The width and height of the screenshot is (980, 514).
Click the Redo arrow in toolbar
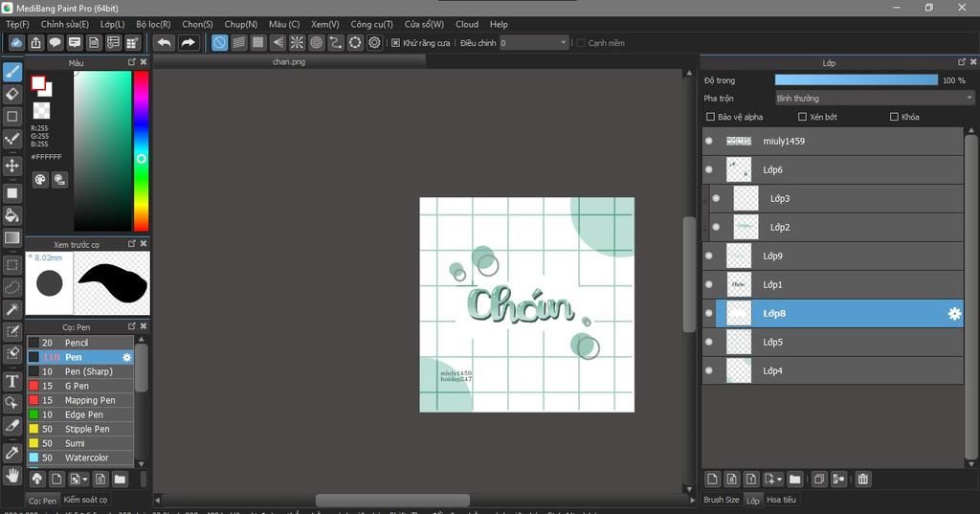[188, 42]
